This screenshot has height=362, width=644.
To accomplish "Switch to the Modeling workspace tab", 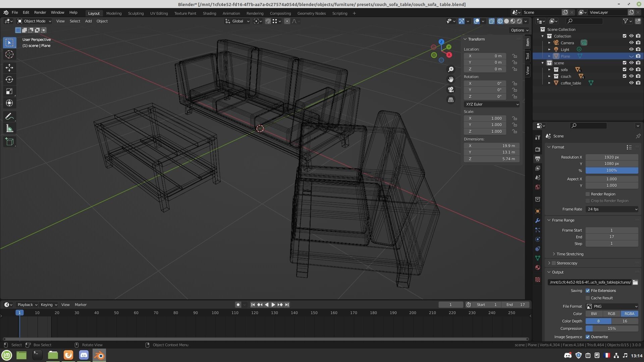I will tap(114, 13).
